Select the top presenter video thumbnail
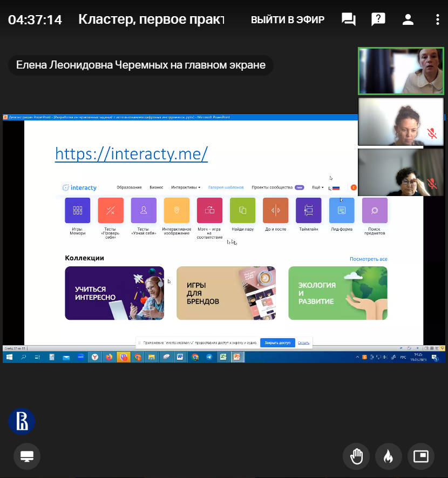The width and height of the screenshot is (448, 478). click(401, 71)
